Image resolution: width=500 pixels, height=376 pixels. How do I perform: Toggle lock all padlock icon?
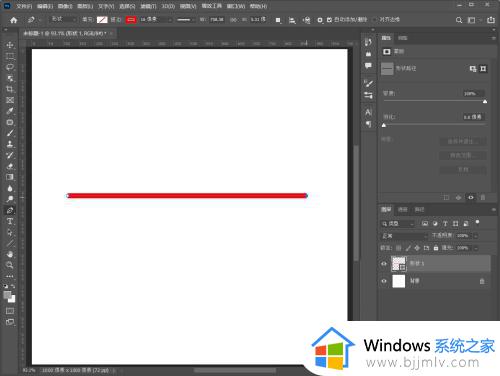pyautogui.click(x=436, y=248)
